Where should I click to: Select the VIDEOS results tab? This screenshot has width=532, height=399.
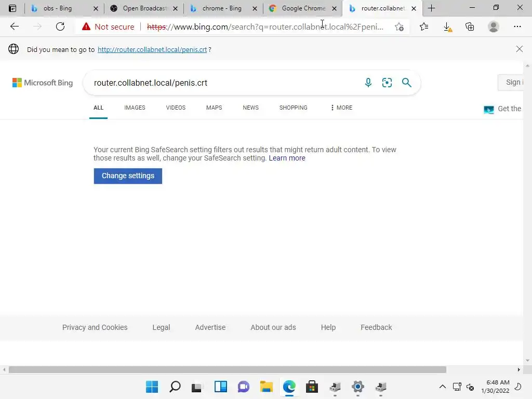[176, 108]
